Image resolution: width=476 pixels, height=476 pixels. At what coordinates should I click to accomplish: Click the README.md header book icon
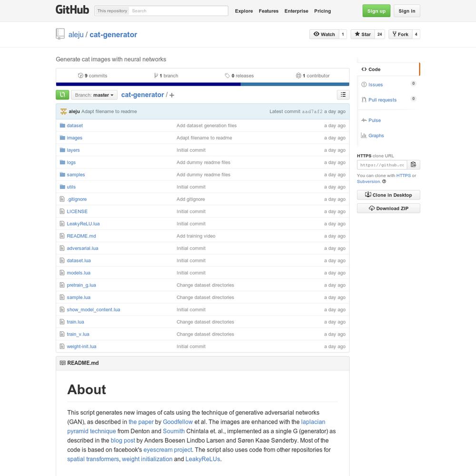tap(62, 363)
